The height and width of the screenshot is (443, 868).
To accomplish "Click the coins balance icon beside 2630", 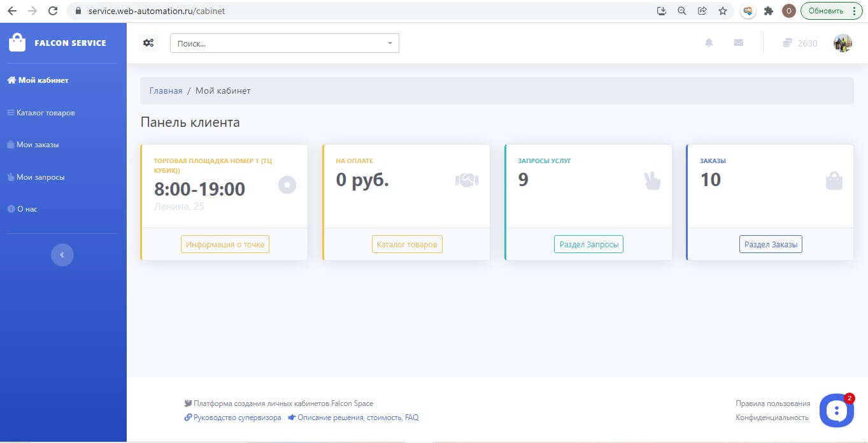I will (787, 43).
